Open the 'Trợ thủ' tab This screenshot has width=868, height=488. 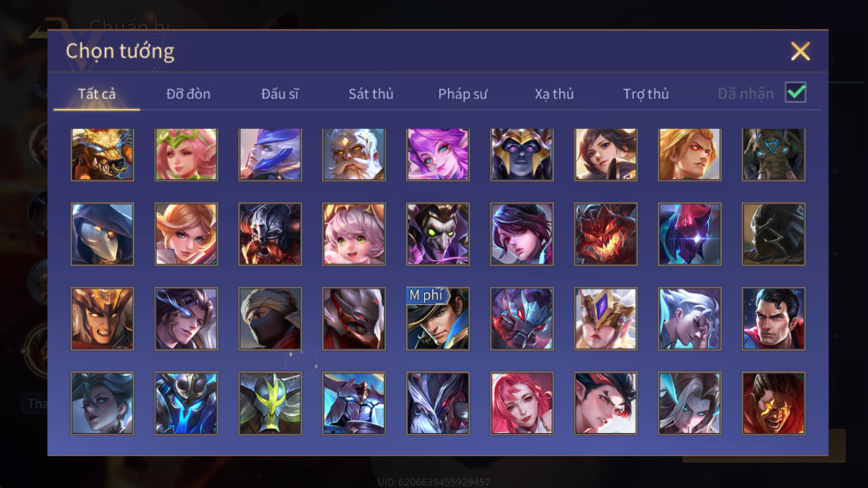tap(646, 94)
